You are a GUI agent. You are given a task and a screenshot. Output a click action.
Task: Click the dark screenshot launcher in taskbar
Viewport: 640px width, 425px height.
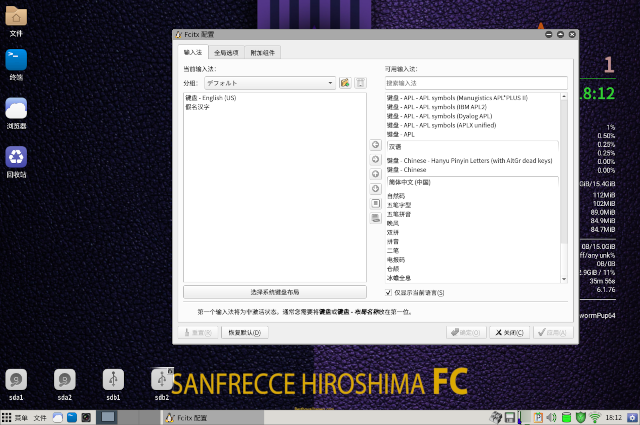pyautogui.click(x=86, y=417)
